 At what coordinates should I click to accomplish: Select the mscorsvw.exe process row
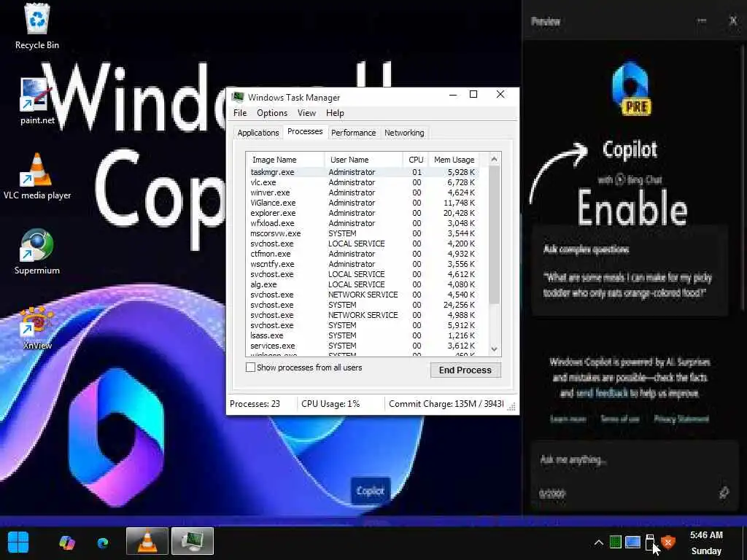363,233
